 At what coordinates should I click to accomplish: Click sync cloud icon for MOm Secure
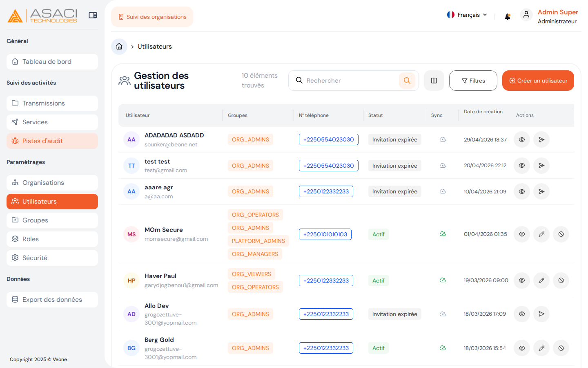pyautogui.click(x=443, y=234)
